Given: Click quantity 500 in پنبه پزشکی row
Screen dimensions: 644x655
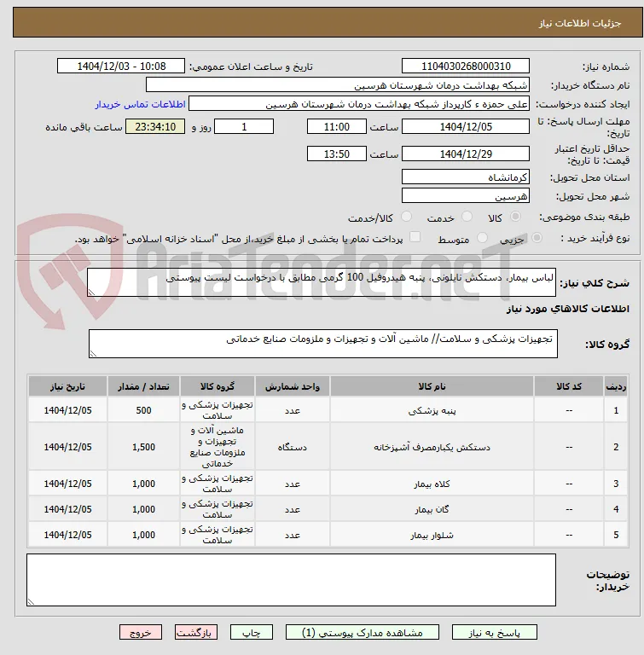Looking at the screenshot, I should coord(143,410).
